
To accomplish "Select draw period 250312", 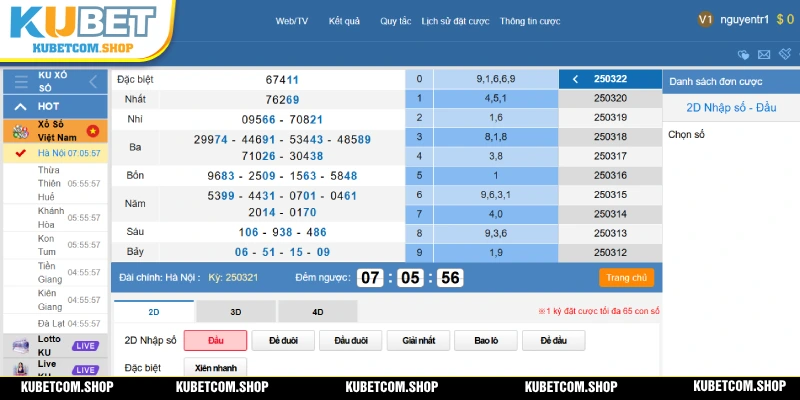I will (610, 253).
